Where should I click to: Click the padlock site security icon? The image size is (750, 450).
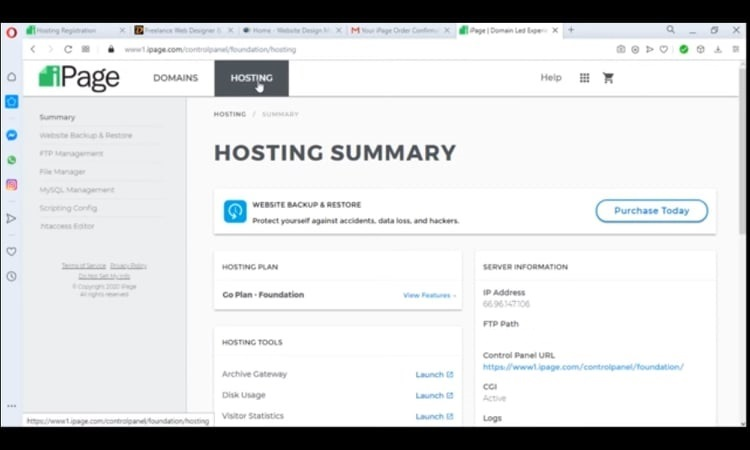click(x=111, y=49)
